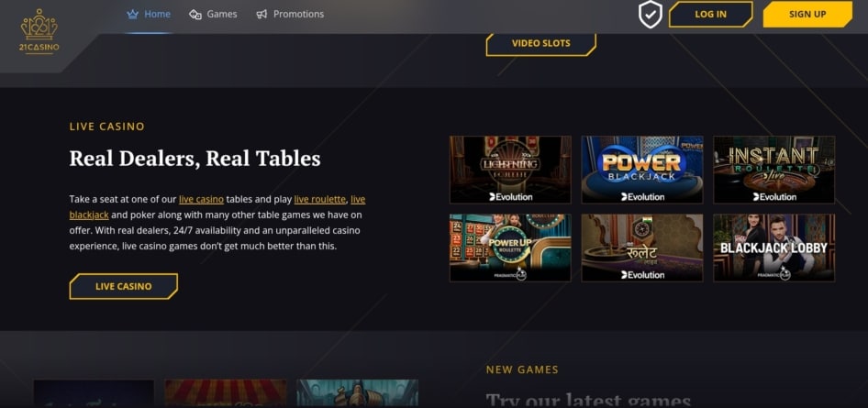Screen dimensions: 868x408
Task: Click the LIVE CASINO button
Action: coord(124,286)
